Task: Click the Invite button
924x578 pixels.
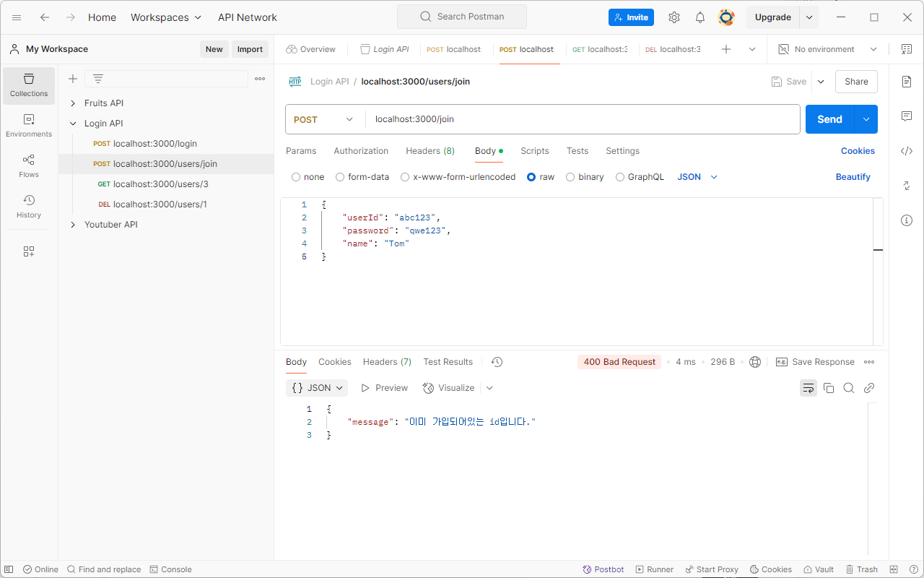Action: coord(631,17)
